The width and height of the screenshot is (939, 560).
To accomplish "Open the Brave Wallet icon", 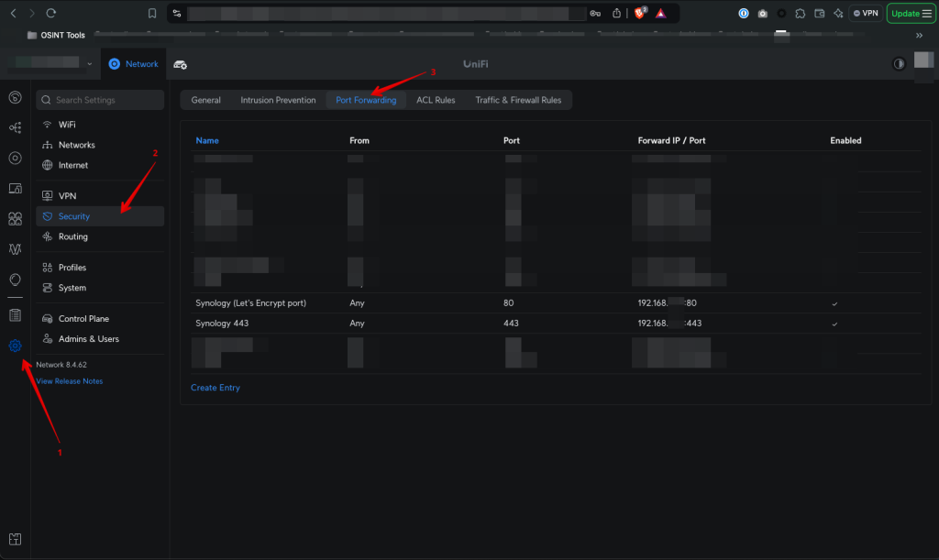I will pyautogui.click(x=819, y=13).
